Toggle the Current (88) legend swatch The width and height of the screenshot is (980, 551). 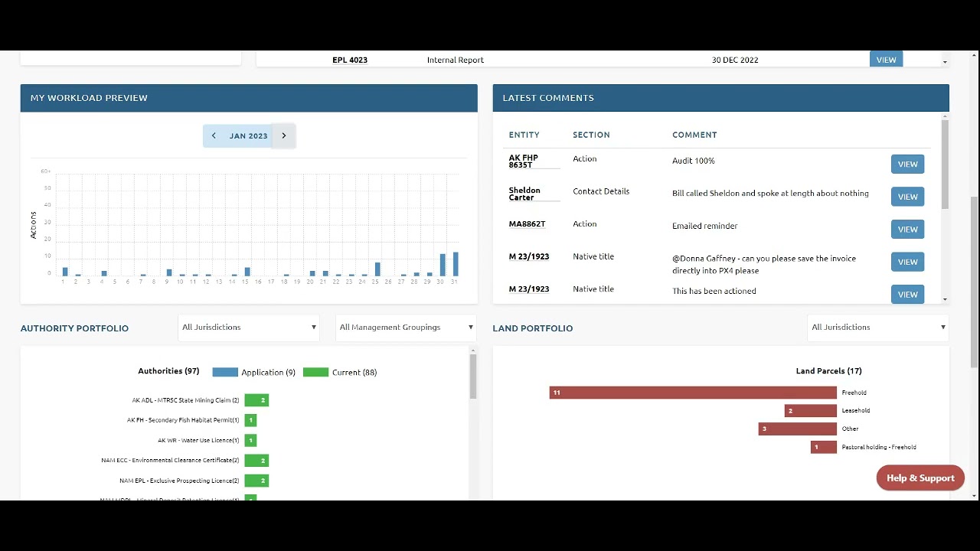click(x=315, y=373)
